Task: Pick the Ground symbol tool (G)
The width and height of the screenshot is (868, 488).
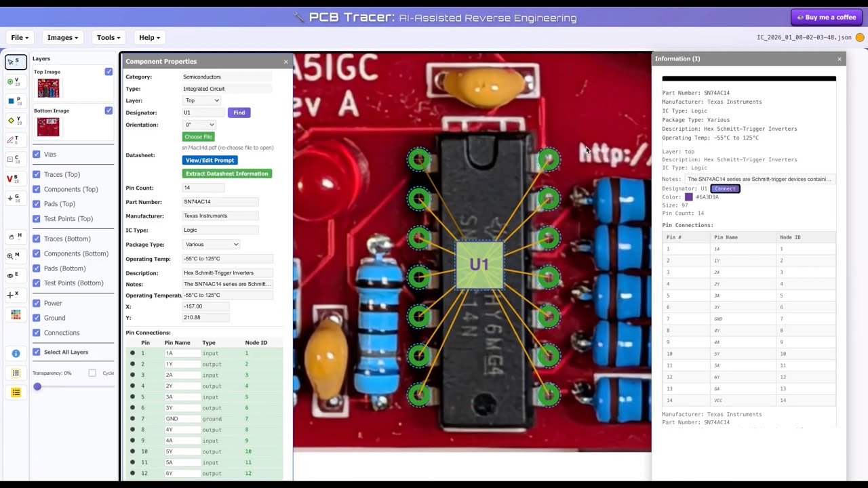Action: coord(16,198)
